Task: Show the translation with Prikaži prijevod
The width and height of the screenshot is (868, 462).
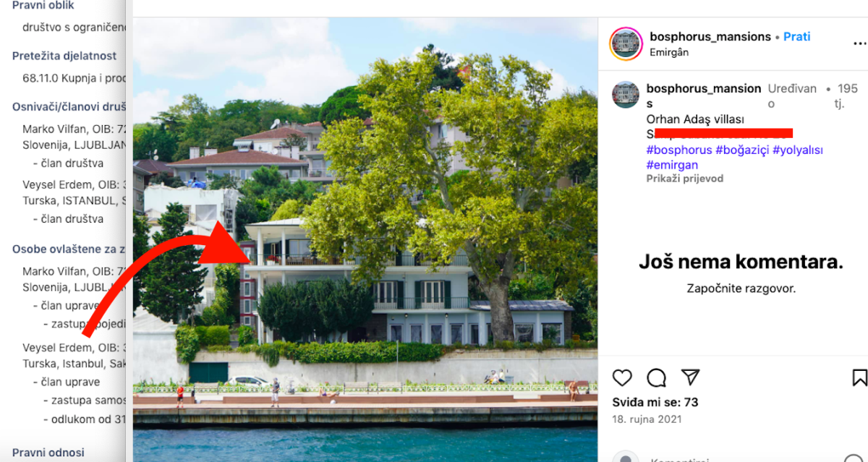Action: click(684, 179)
